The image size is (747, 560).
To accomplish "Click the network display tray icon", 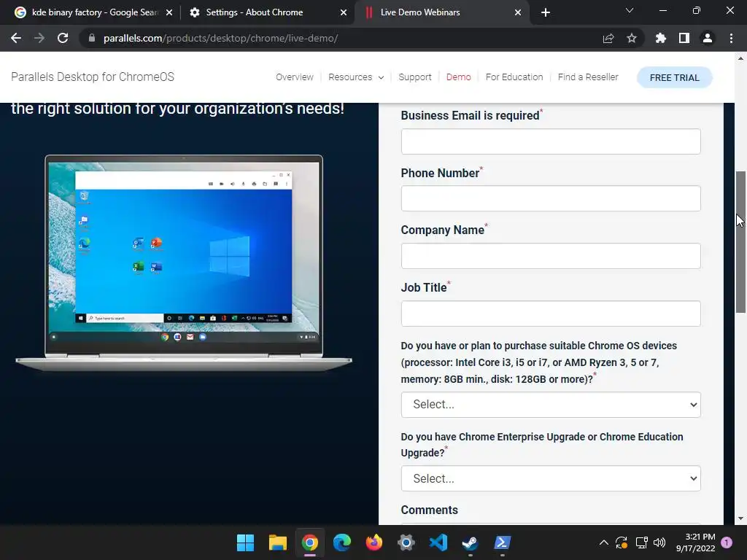I will pos(642,542).
